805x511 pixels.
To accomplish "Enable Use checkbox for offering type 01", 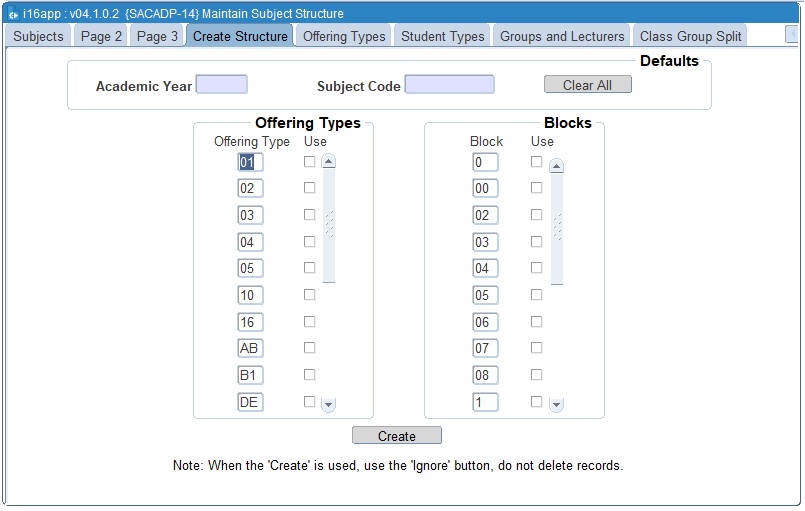I will point(310,161).
